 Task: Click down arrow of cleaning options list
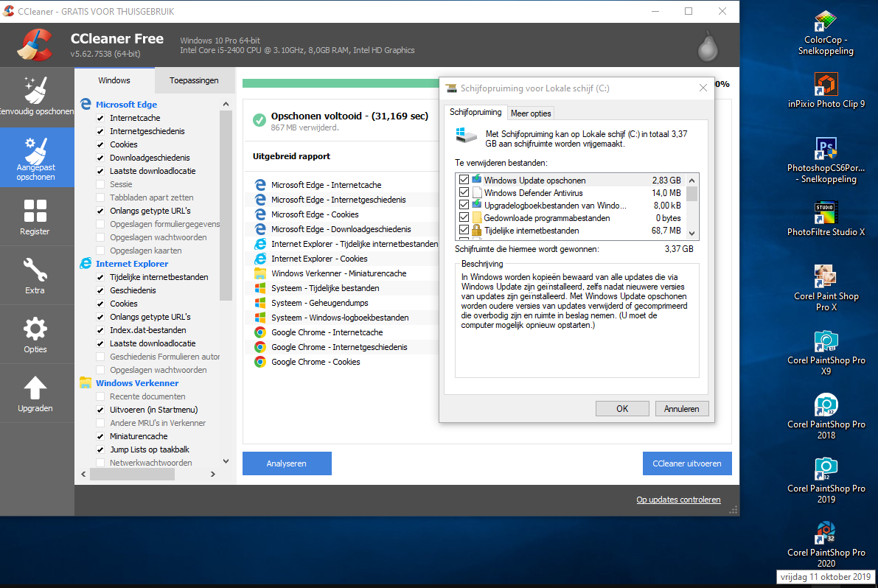(x=226, y=461)
